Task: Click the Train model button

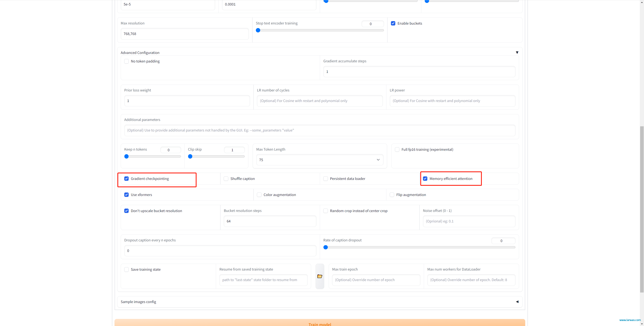Action: tap(320, 323)
